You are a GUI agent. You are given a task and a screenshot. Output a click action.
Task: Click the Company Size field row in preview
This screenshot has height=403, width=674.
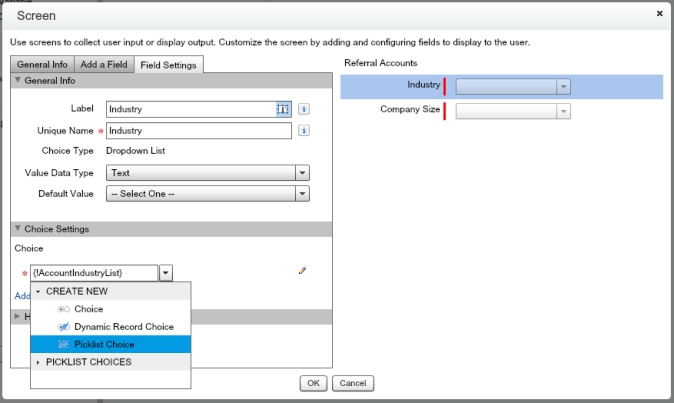(502, 112)
